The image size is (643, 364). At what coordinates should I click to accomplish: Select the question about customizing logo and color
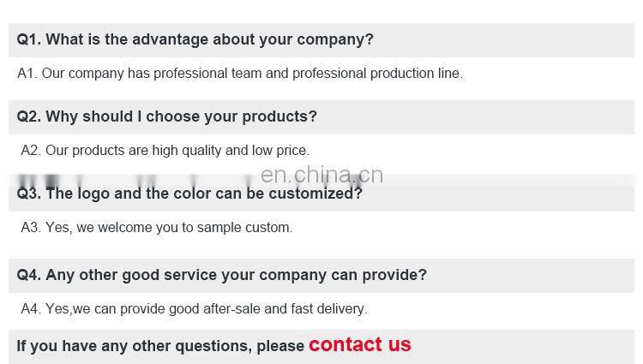(204, 194)
